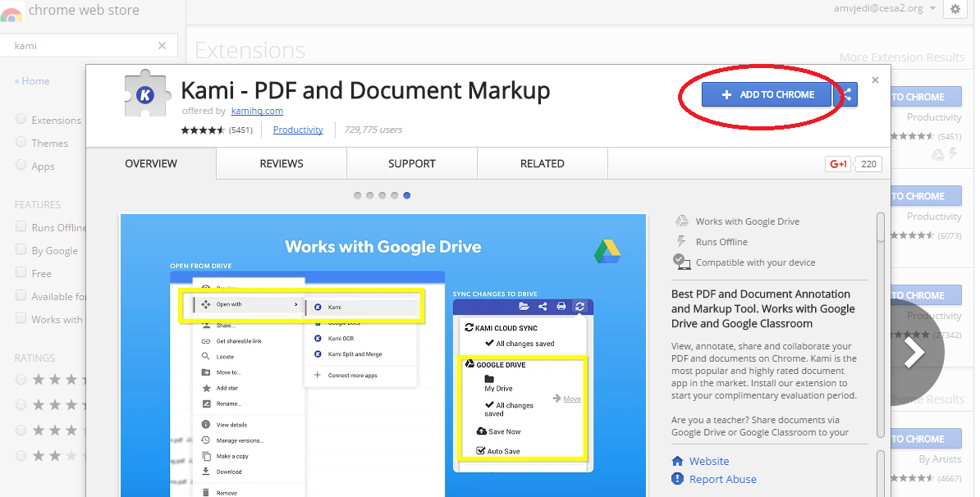
Task: Clear the kami search box with X
Action: point(162,46)
